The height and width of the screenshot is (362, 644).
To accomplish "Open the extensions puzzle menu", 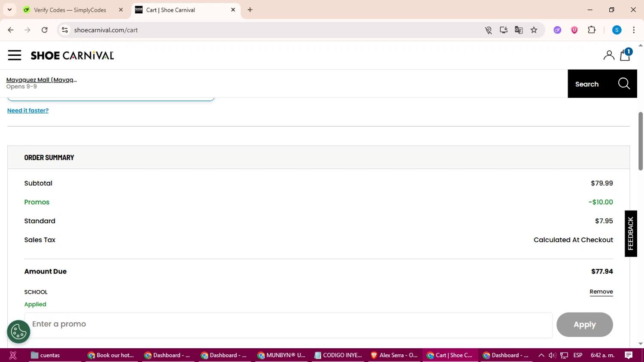I will (592, 30).
